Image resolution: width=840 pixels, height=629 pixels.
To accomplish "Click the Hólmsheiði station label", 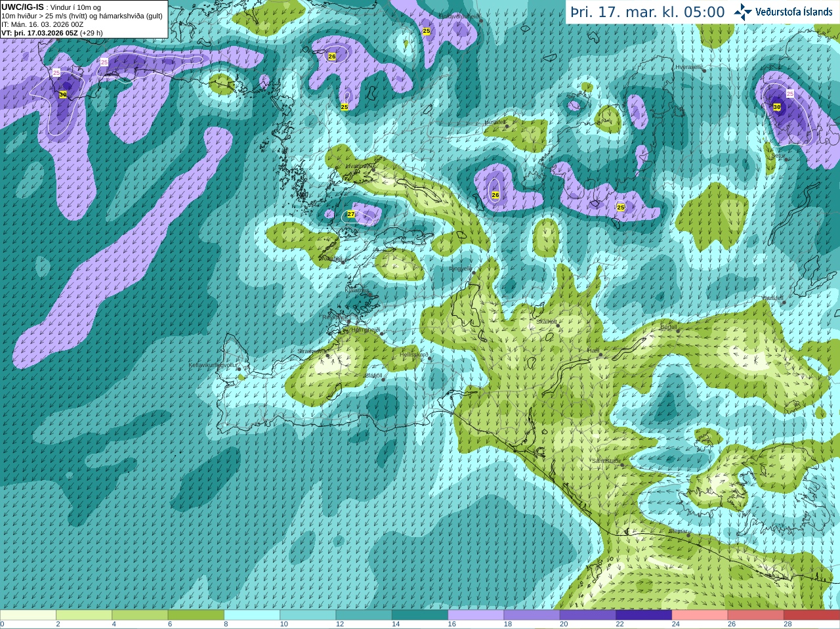I will (366, 330).
